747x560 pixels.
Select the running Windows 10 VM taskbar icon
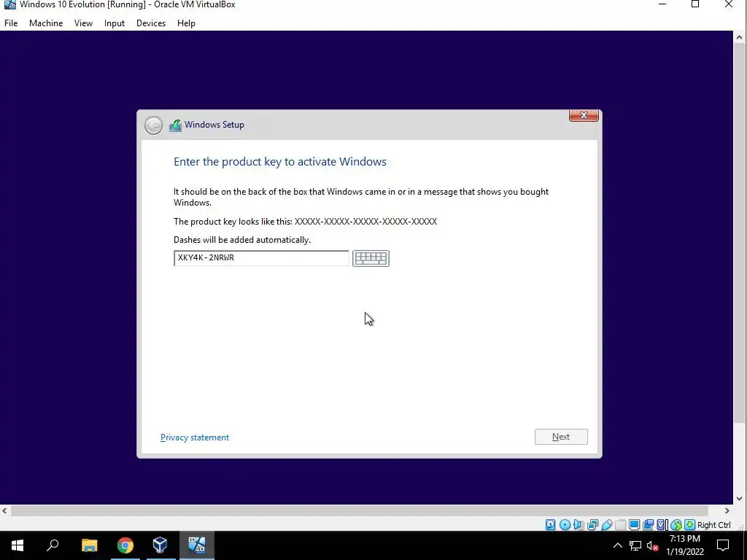(196, 545)
